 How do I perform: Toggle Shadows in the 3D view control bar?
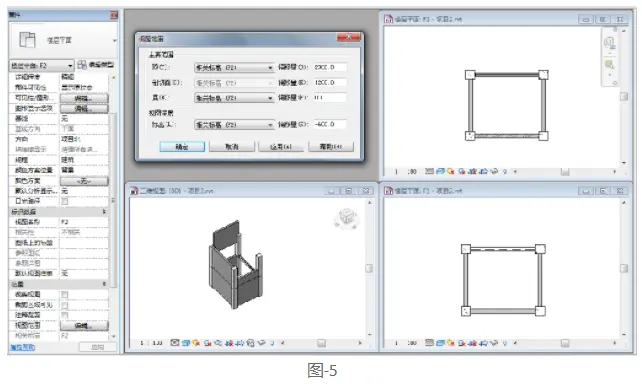[x=208, y=343]
